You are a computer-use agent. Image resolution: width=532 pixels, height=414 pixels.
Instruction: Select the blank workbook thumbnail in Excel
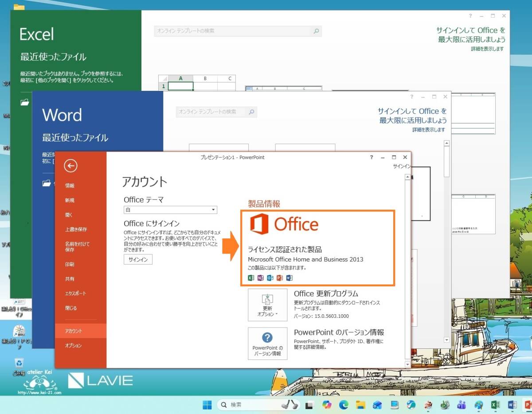(197, 82)
